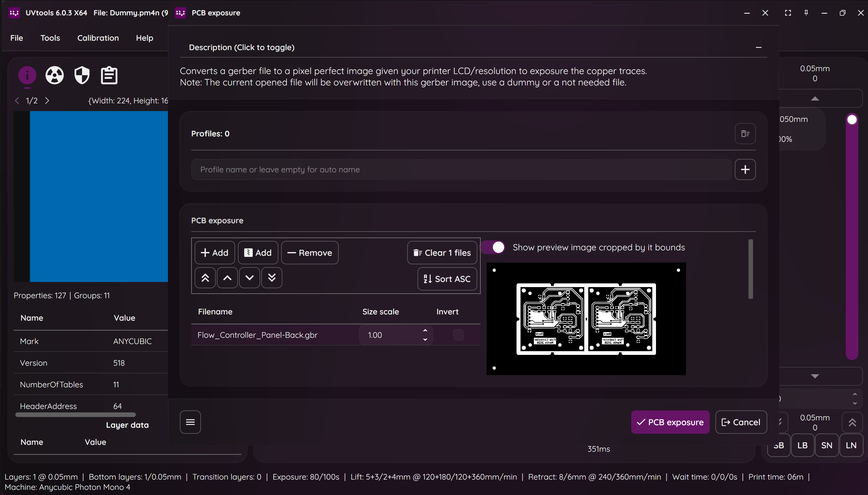This screenshot has height=495, width=868.
Task: Go to previous thumbnail arrow
Action: 17,101
